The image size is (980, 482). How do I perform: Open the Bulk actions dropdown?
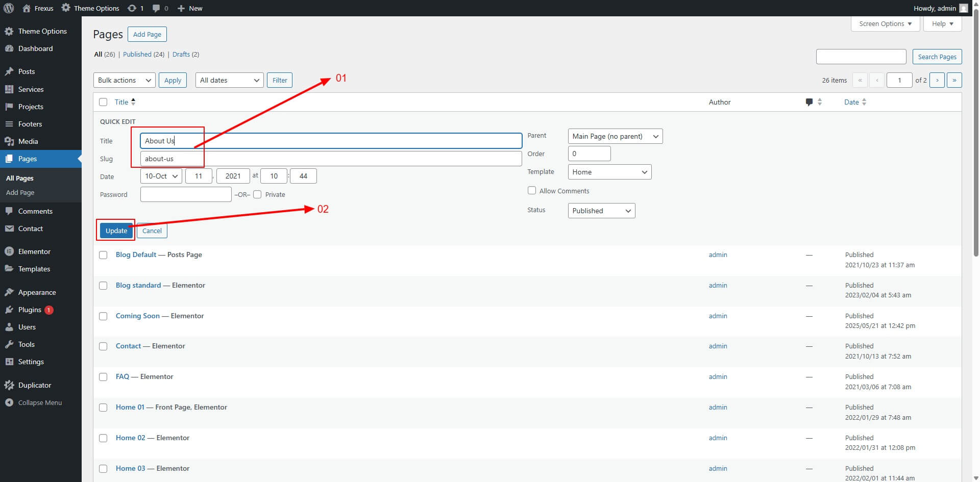click(x=124, y=80)
